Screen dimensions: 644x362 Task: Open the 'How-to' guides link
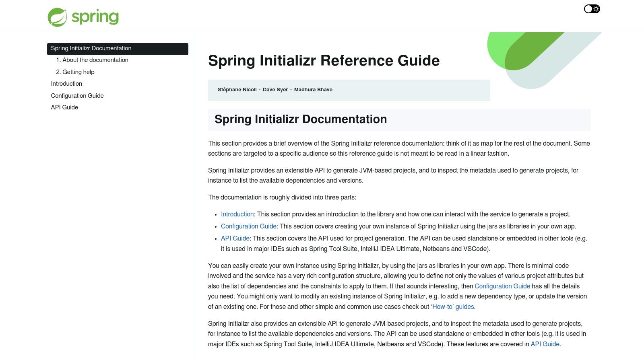click(452, 306)
